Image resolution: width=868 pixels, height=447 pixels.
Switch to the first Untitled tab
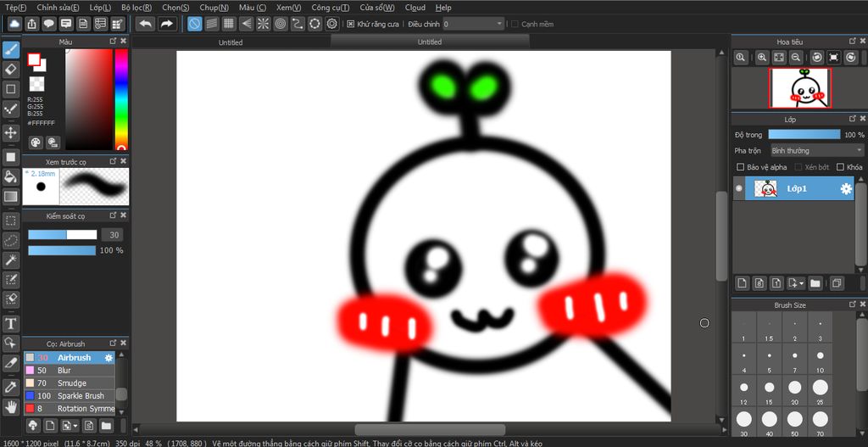click(231, 42)
